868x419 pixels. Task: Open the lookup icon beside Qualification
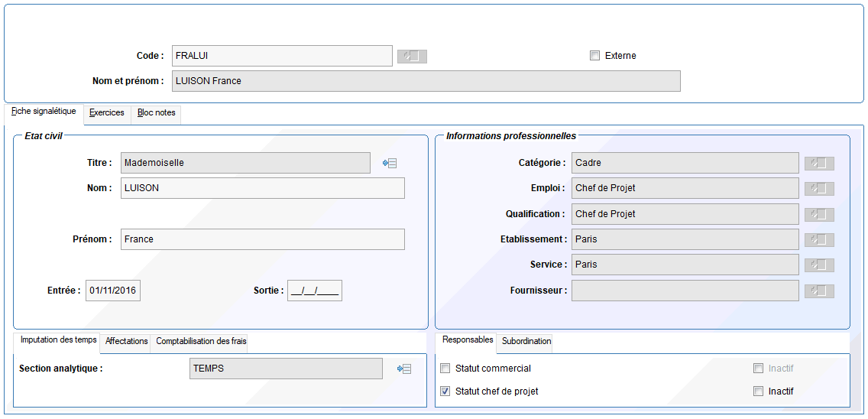click(819, 214)
